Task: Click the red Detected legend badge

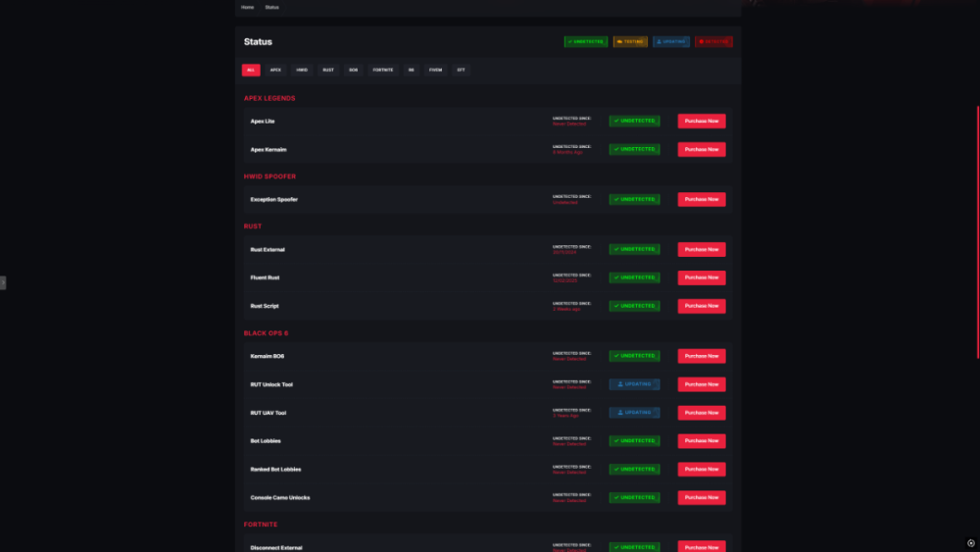Action: point(713,42)
